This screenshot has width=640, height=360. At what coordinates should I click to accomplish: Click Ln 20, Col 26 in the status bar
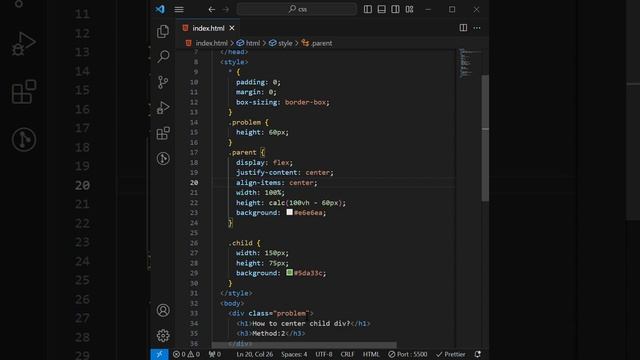click(255, 354)
